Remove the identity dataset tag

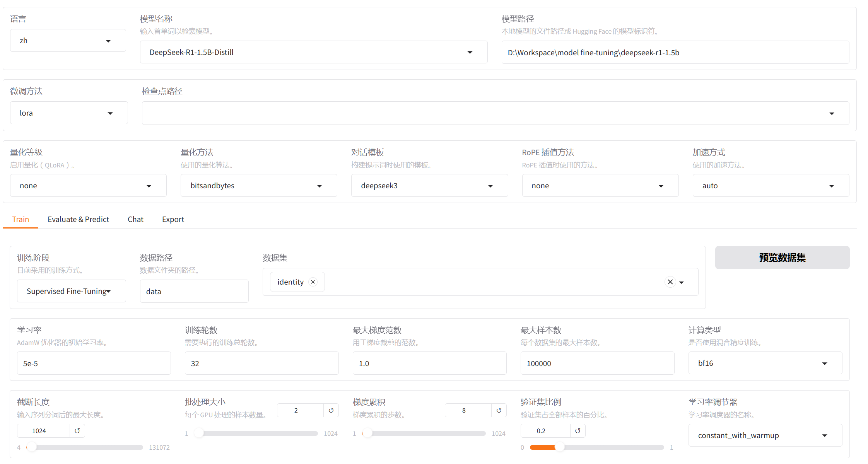[x=313, y=282]
